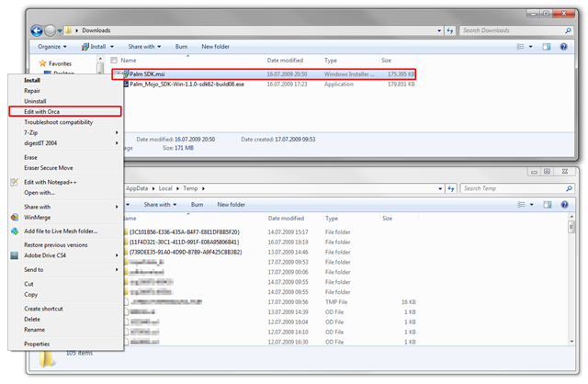Toggle select-all checkbox beside Name column
The image size is (588, 384).
point(114,60)
